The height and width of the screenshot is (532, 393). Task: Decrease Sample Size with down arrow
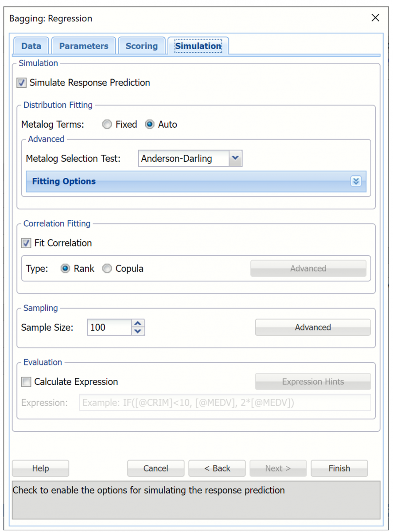pos(138,331)
